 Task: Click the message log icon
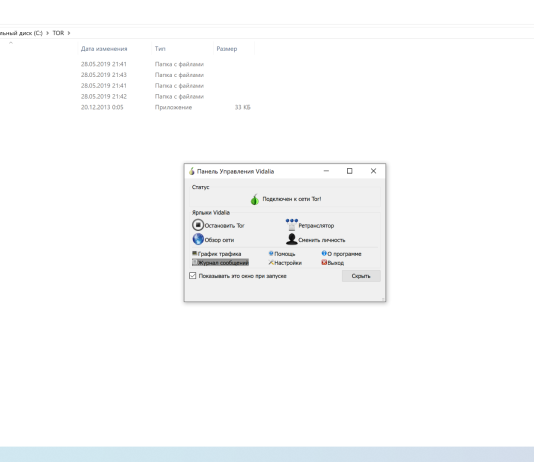click(194, 262)
